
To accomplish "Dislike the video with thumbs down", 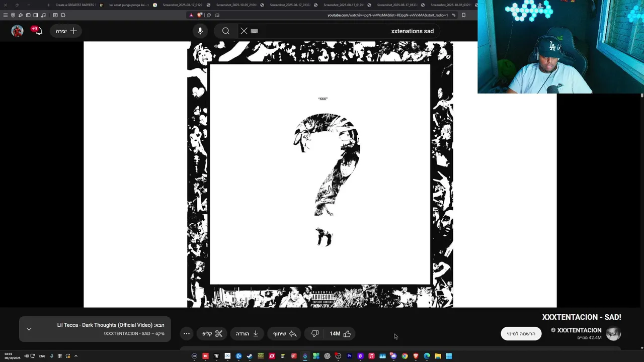I will pos(315,334).
